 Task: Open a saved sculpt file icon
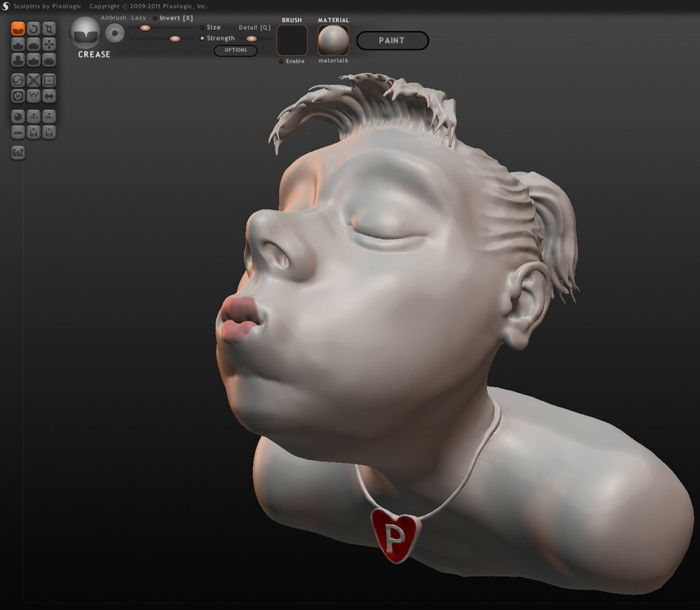point(33,132)
